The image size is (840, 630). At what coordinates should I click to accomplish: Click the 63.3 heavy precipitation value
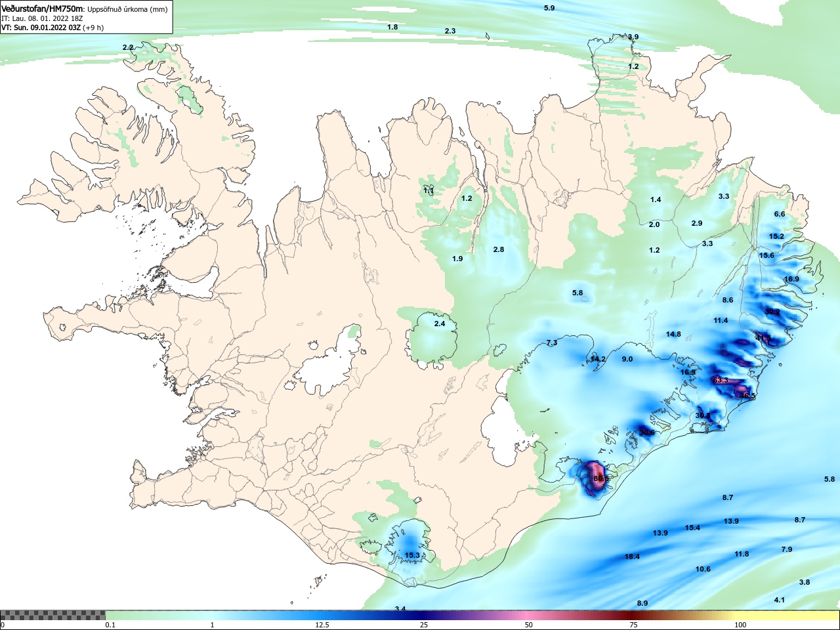pyautogui.click(x=721, y=381)
